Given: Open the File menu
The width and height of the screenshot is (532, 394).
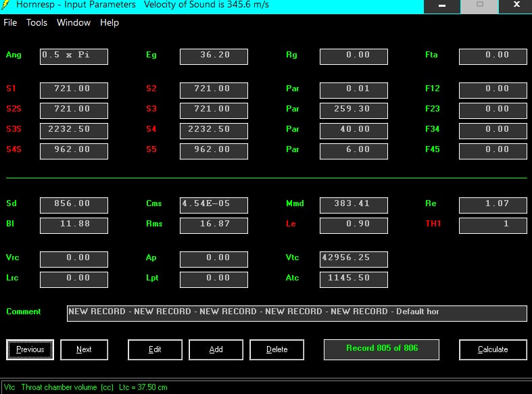Looking at the screenshot, I should [10, 23].
